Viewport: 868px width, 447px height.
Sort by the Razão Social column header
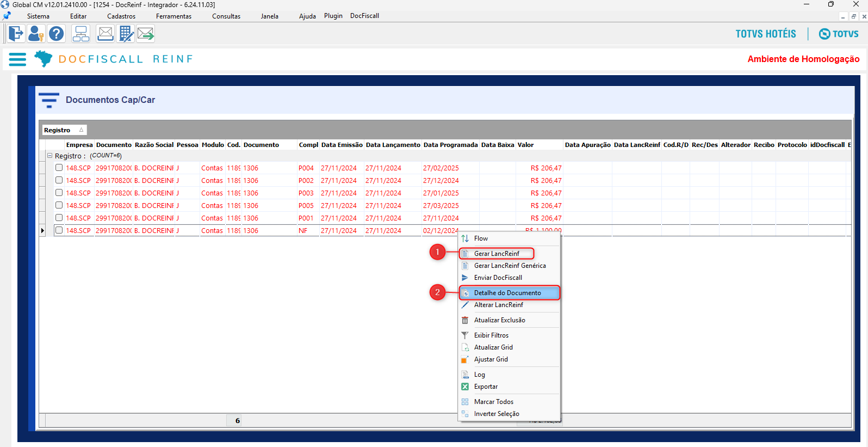(x=154, y=145)
